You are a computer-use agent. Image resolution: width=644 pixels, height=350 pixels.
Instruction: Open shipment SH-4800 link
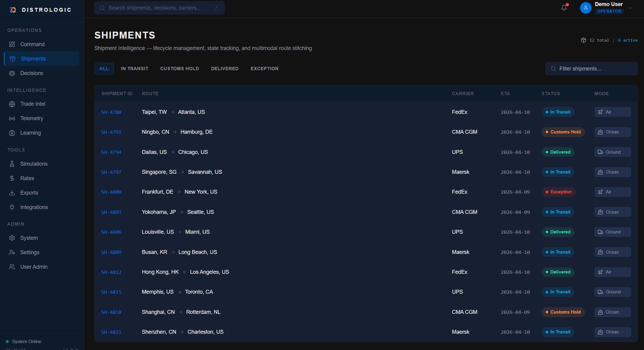tap(111, 192)
